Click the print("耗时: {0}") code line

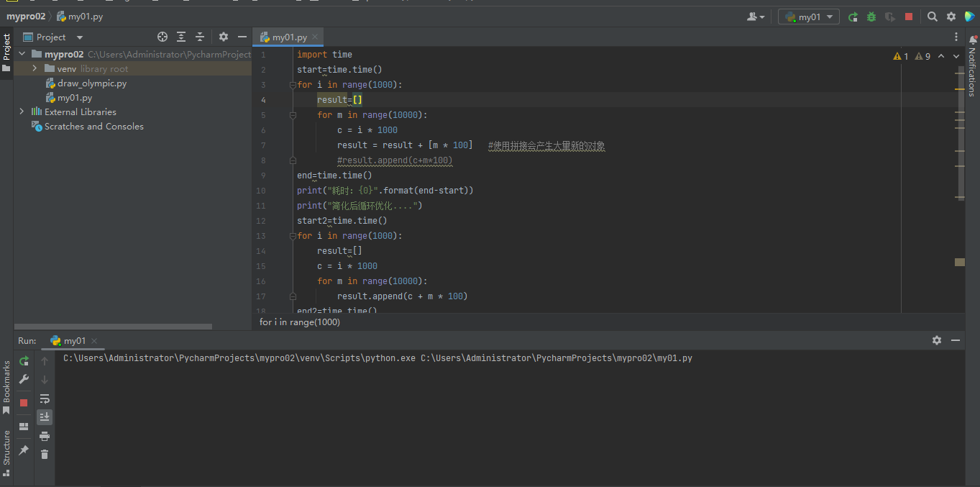(x=385, y=191)
